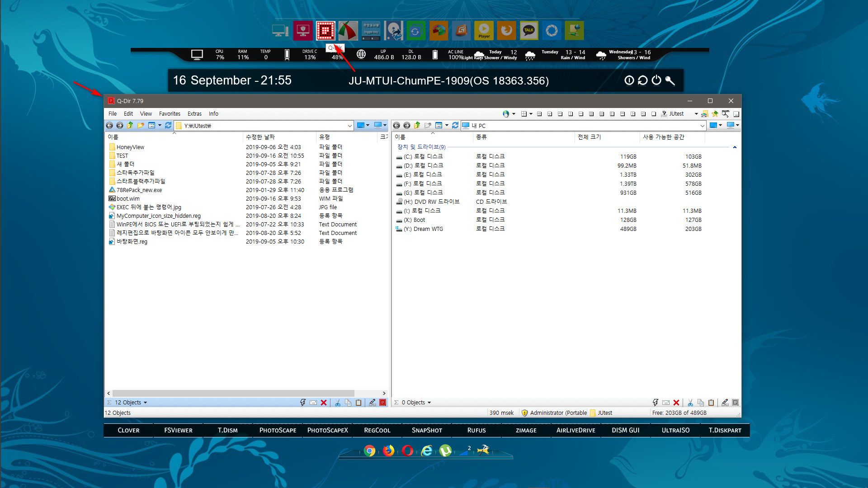Switch to single-pane layout
This screenshot has width=868, height=488.
[654, 114]
